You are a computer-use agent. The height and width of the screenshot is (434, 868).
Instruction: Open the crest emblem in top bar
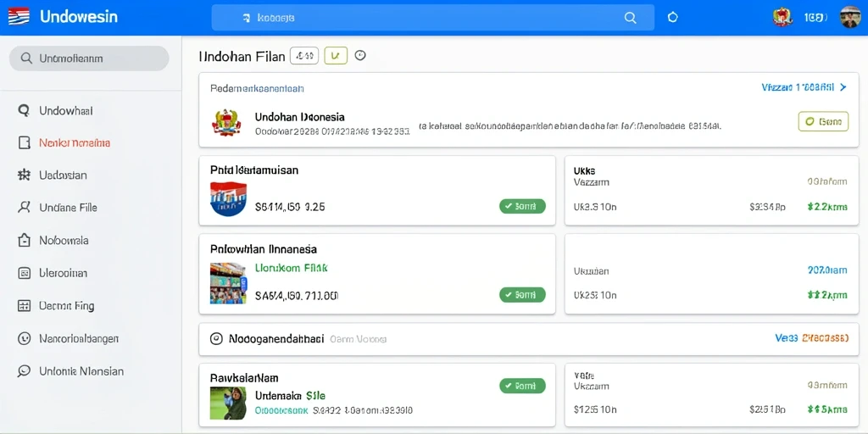(781, 18)
